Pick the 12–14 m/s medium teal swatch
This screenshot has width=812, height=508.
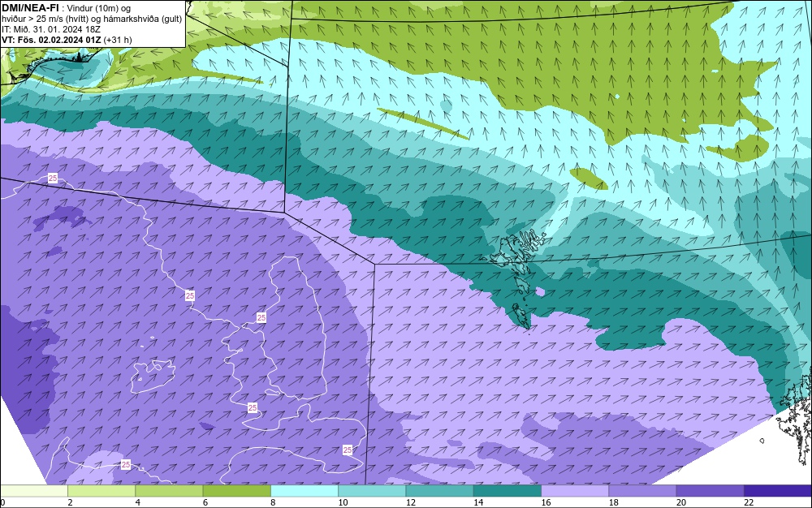coord(439,491)
